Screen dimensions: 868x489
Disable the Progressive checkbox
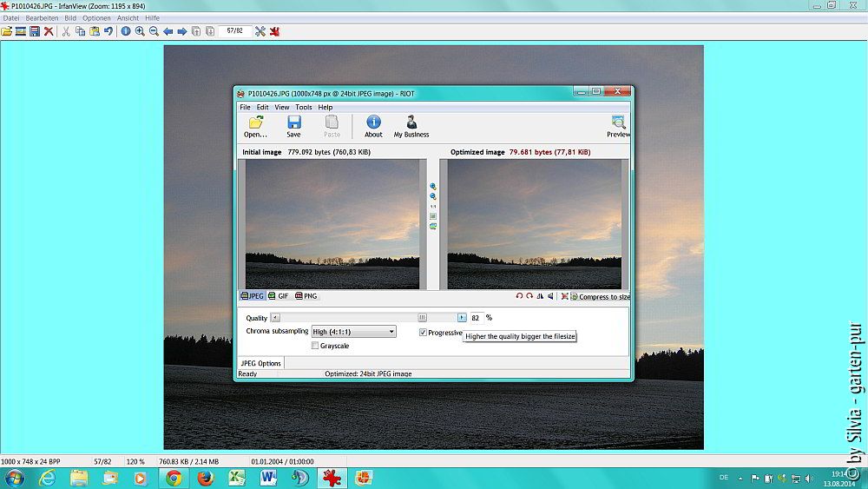click(x=423, y=333)
